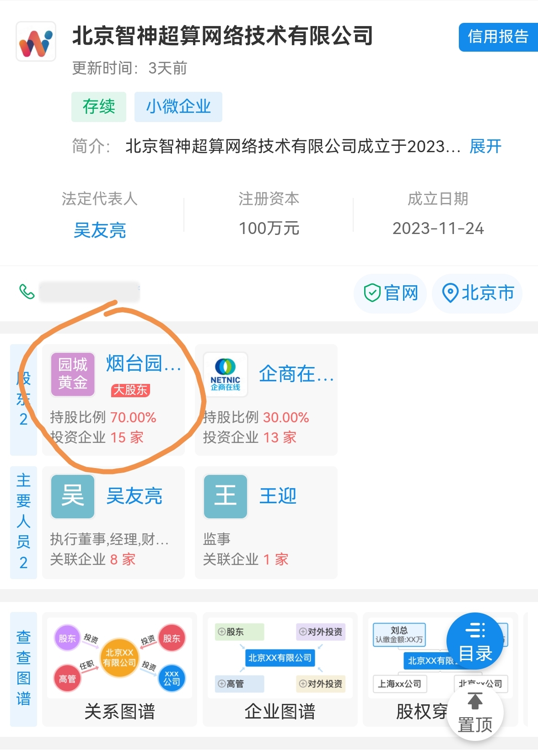Open shareholder 烟台园... name link
The height and width of the screenshot is (756, 538).
[144, 364]
